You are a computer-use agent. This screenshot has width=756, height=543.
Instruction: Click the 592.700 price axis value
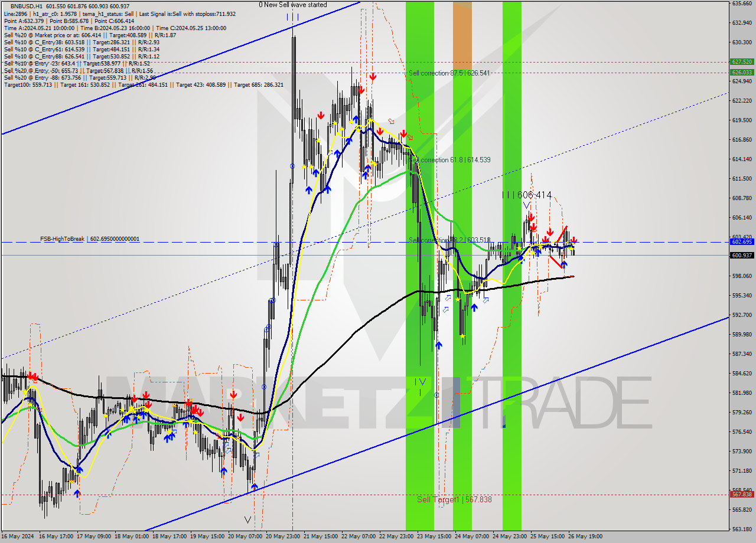[x=741, y=315]
